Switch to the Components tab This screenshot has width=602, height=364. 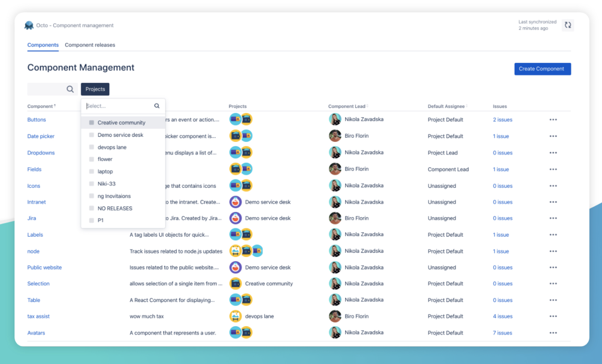tap(43, 45)
